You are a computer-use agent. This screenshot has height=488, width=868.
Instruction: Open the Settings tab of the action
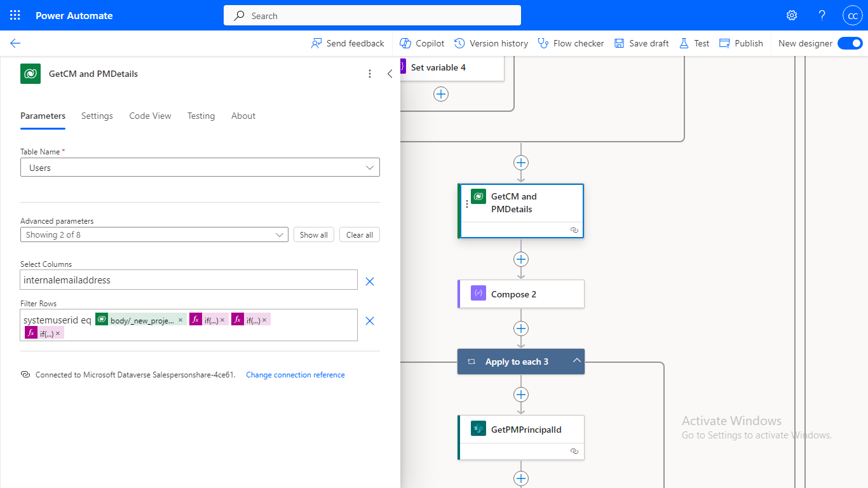(x=97, y=116)
